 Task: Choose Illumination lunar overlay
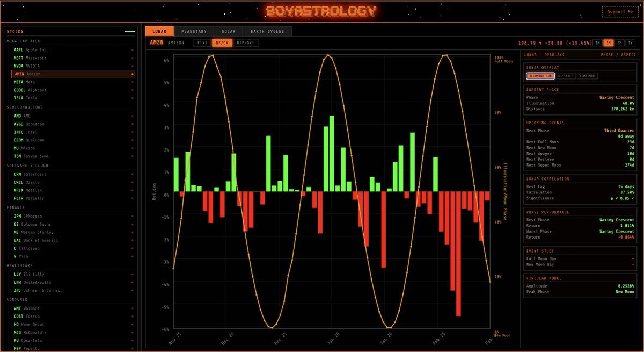540,76
